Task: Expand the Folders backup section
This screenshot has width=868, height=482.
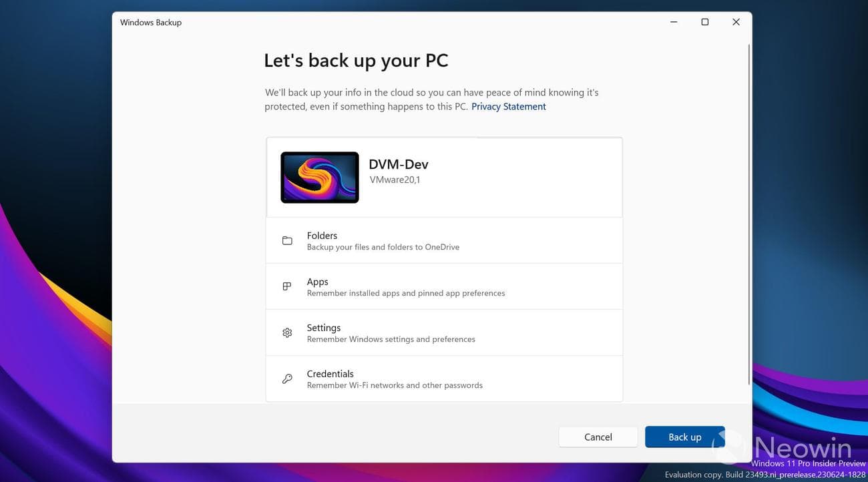Action: pyautogui.click(x=444, y=240)
